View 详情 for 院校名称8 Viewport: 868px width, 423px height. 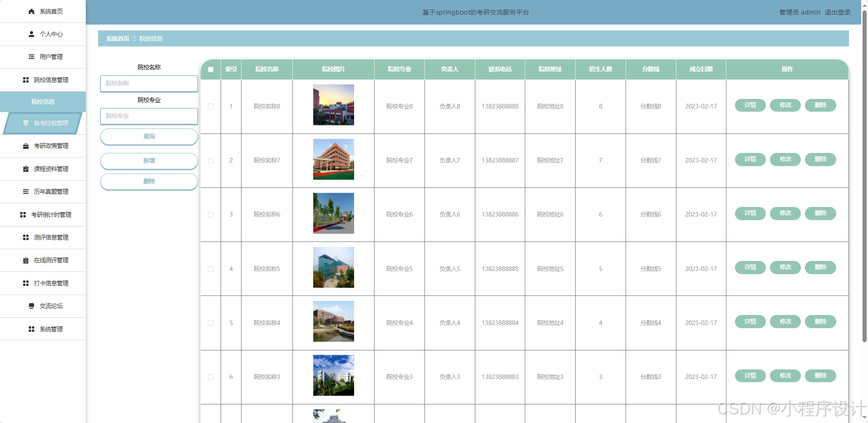[750, 105]
